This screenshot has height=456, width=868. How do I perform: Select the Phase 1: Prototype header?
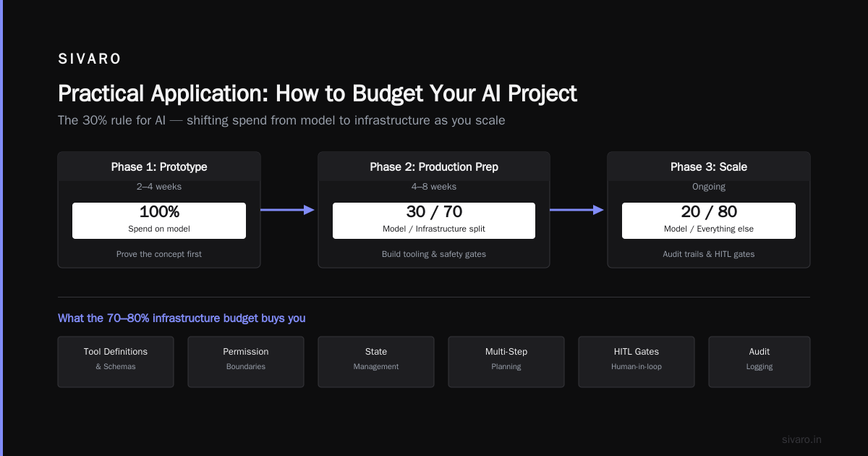click(159, 166)
